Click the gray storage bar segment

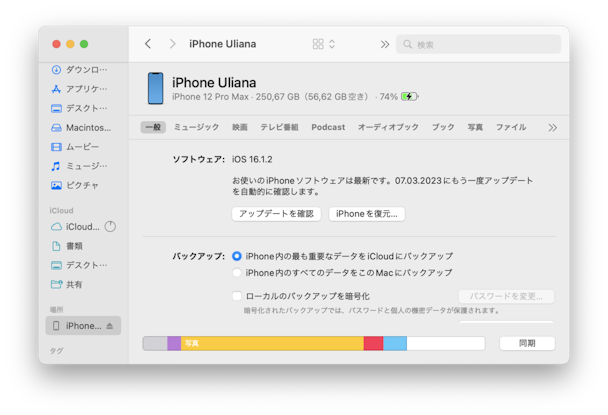click(155, 343)
